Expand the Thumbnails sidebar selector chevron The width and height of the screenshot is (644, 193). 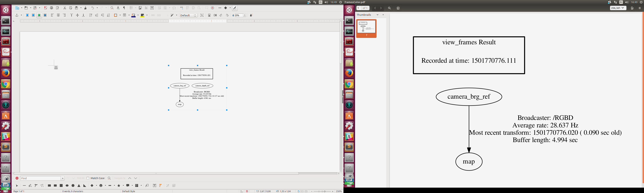coord(377,15)
